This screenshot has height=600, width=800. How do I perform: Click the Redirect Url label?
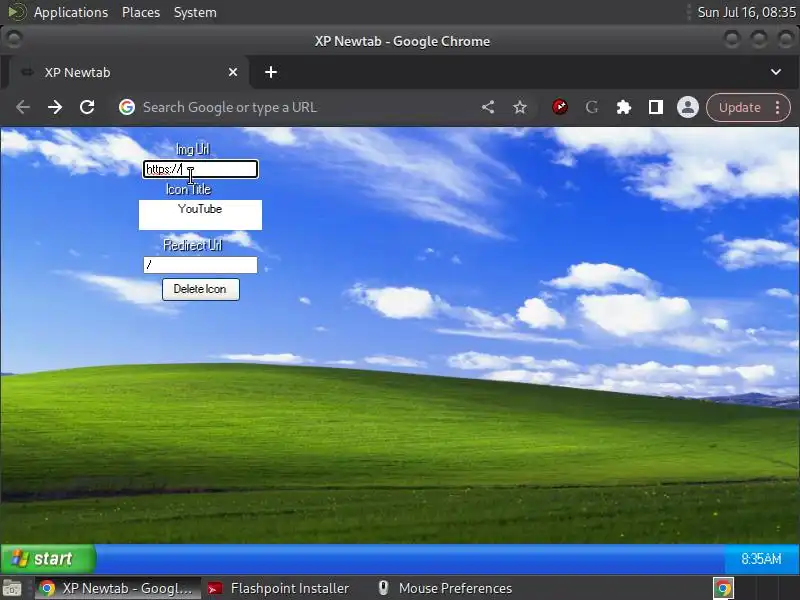(193, 245)
